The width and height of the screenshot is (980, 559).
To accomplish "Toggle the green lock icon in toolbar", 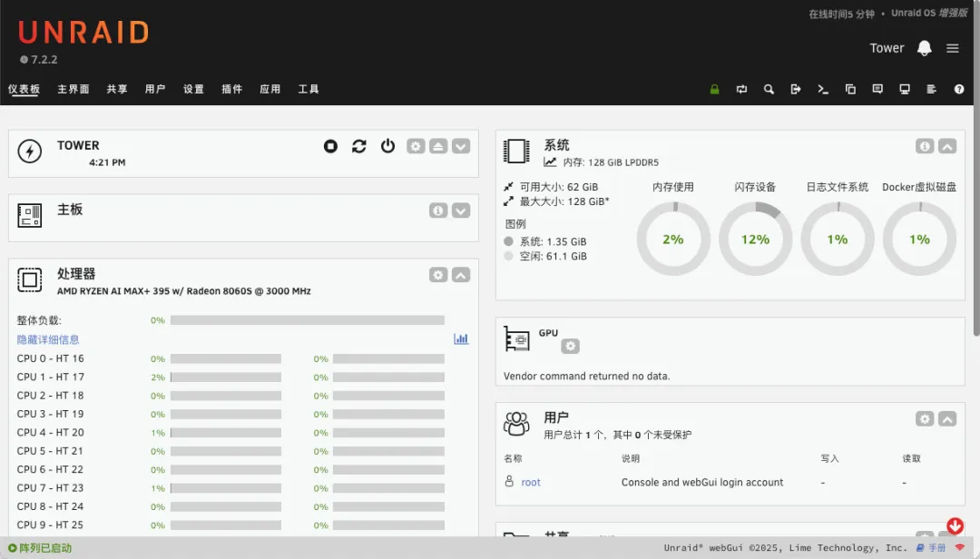I will coord(715,89).
